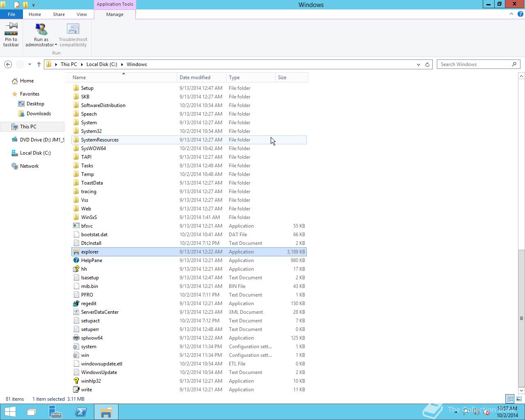Open Quick Access Toolbar customize dropdown
The width and height of the screenshot is (525, 420).
pos(33,5)
